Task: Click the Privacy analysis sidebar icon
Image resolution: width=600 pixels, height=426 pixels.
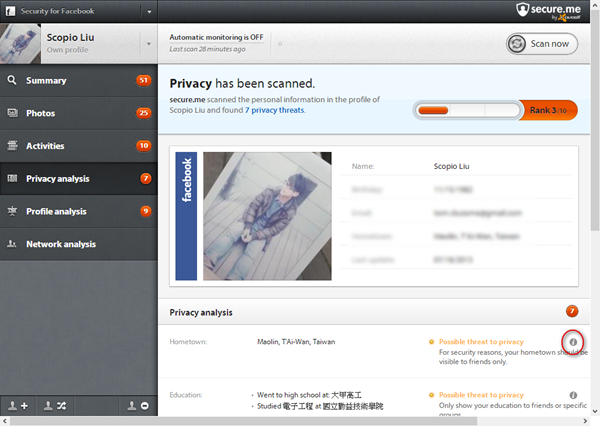Action: [12, 178]
